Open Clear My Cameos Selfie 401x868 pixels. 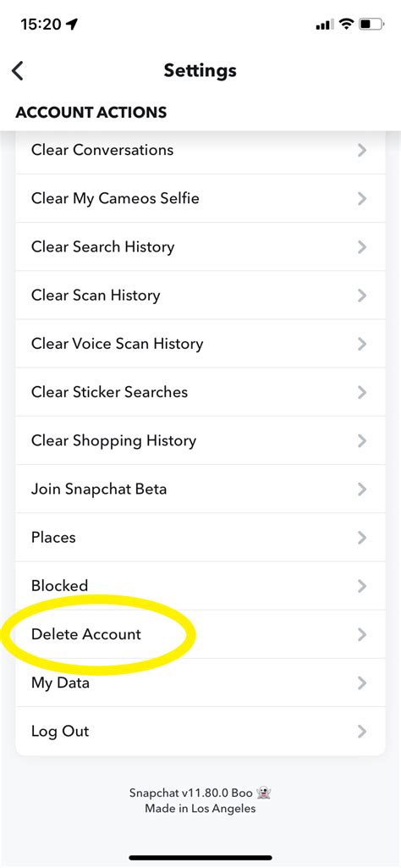click(x=200, y=198)
